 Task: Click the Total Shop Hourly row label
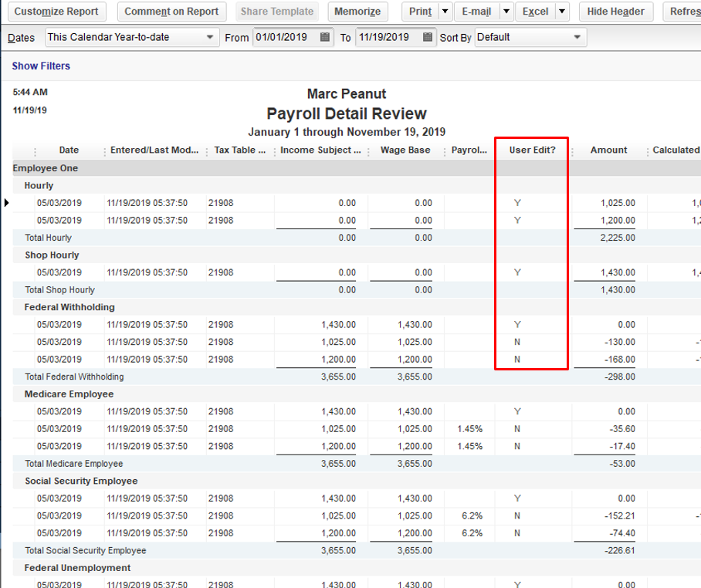[x=60, y=290]
